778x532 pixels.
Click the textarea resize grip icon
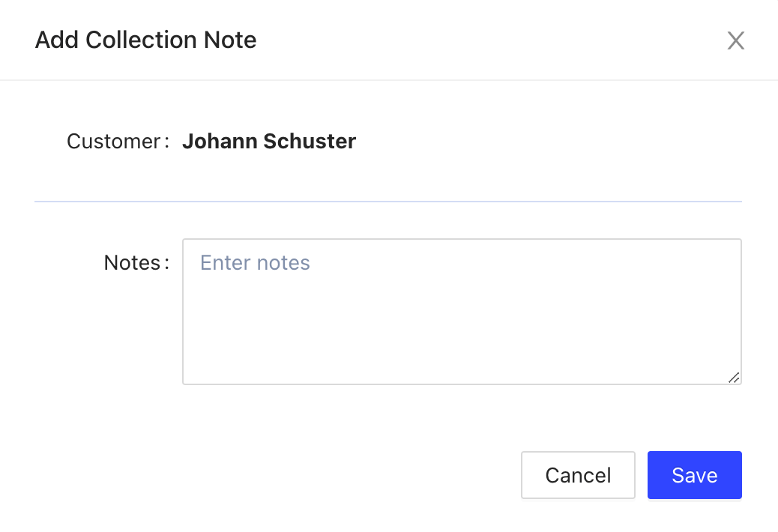pos(734,378)
